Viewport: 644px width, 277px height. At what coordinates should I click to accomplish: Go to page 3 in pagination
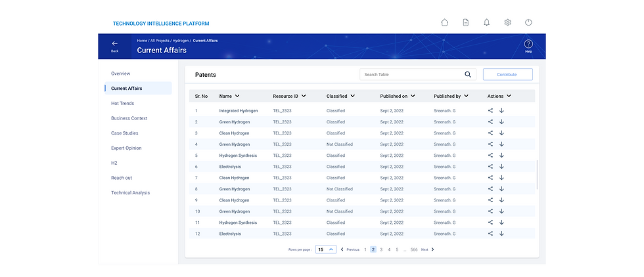pos(381,249)
